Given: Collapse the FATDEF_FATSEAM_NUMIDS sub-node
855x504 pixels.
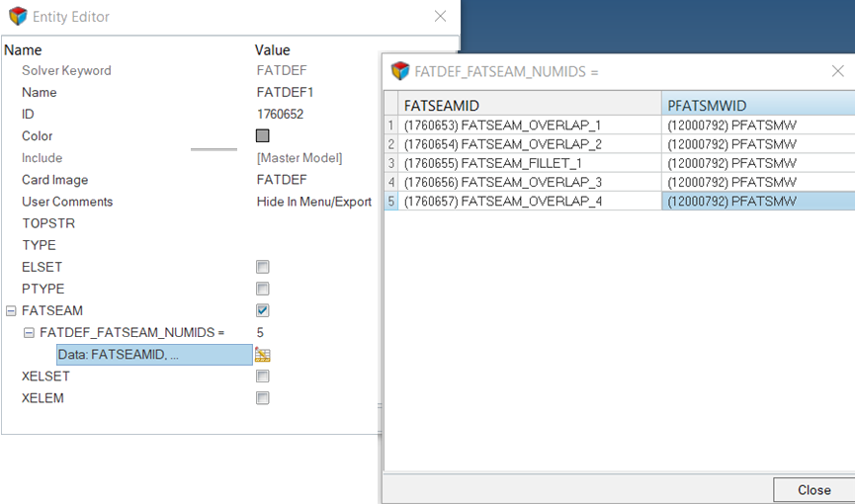Looking at the screenshot, I should coord(29,333).
